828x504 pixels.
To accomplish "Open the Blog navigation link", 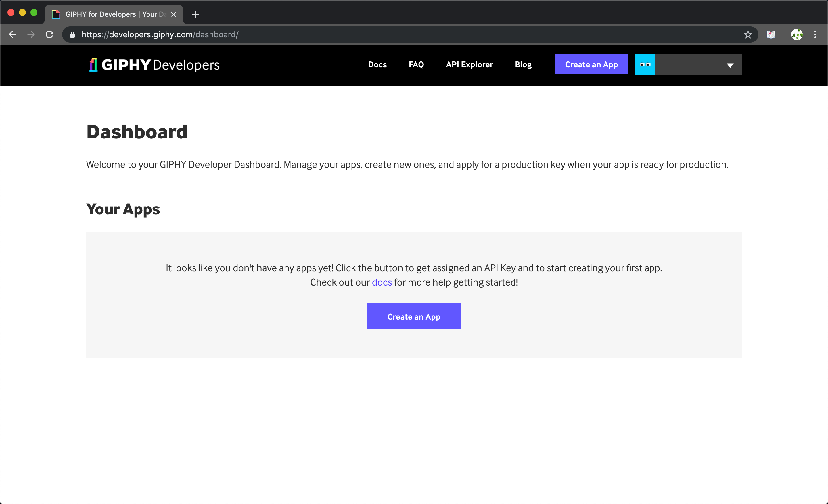I will pos(523,64).
